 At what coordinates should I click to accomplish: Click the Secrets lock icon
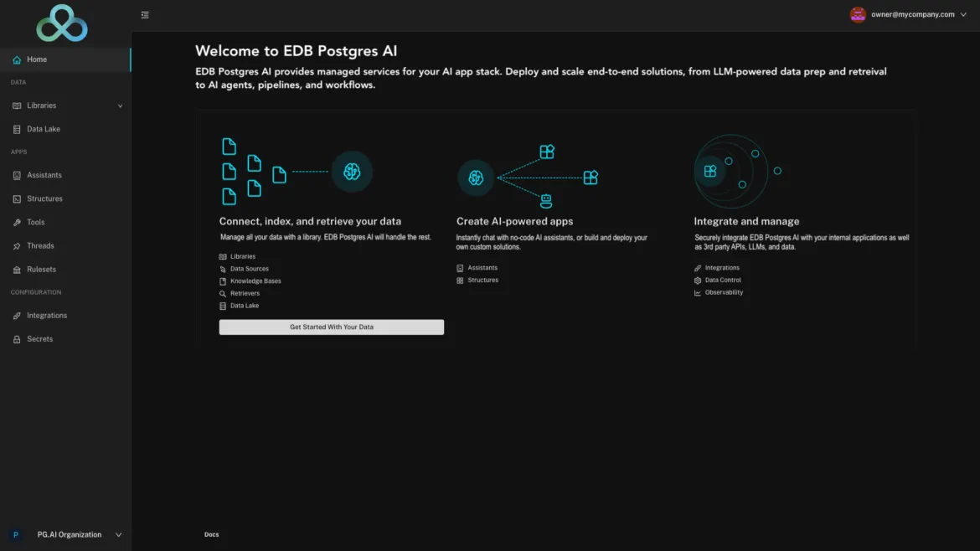pos(17,339)
